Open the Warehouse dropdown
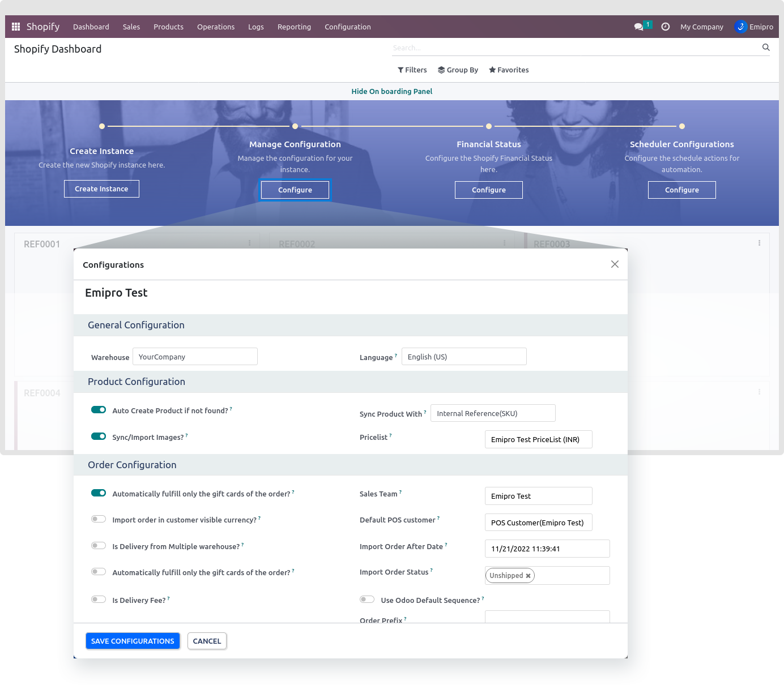The image size is (784, 685). click(195, 357)
